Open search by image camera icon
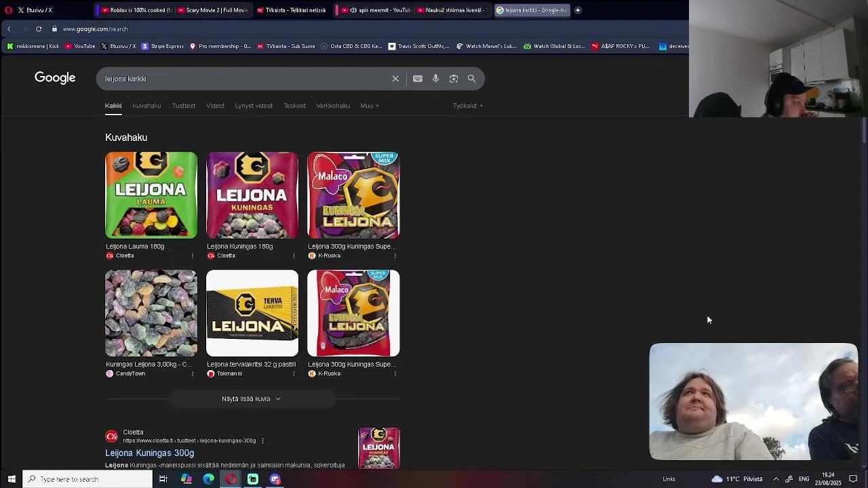Screen dimensions: 868x488 pos(454,79)
